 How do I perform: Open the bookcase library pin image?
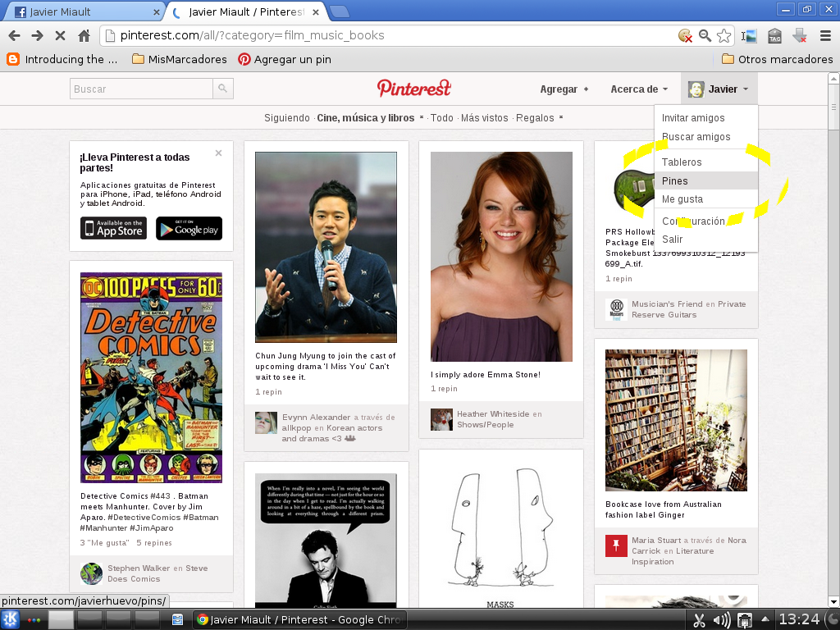676,421
